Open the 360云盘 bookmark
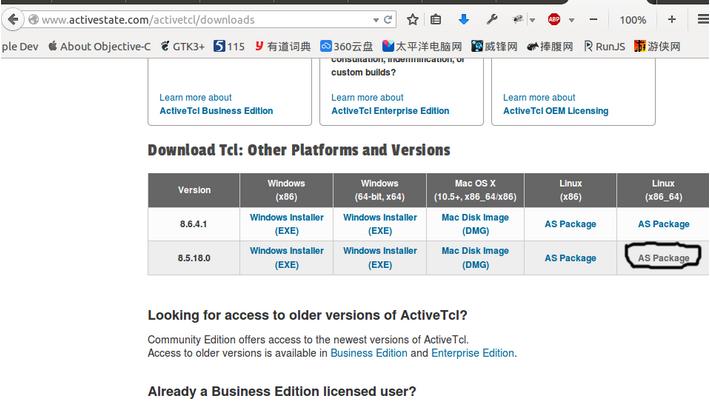 [346, 46]
